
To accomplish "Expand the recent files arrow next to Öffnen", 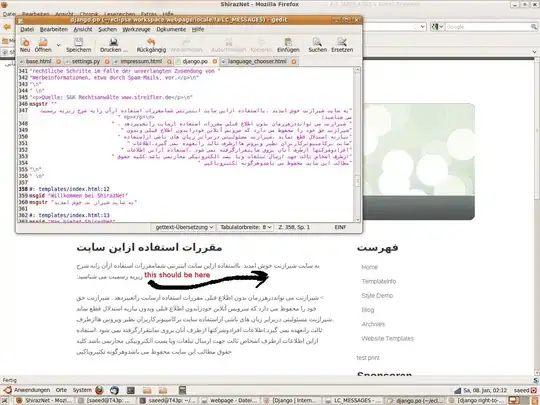I will click(58, 45).
